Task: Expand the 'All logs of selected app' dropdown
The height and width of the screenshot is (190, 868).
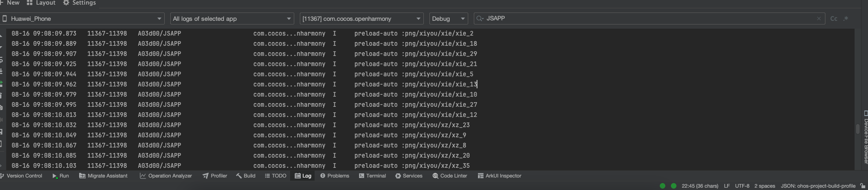Action: point(232,18)
